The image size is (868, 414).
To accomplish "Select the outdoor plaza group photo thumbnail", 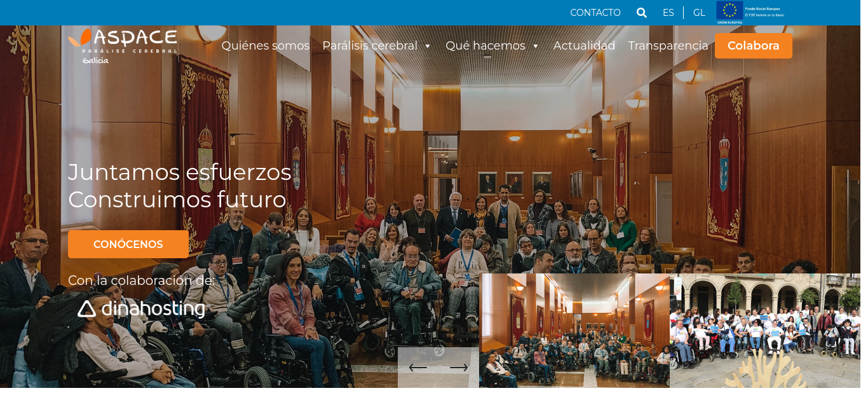I will point(765,331).
